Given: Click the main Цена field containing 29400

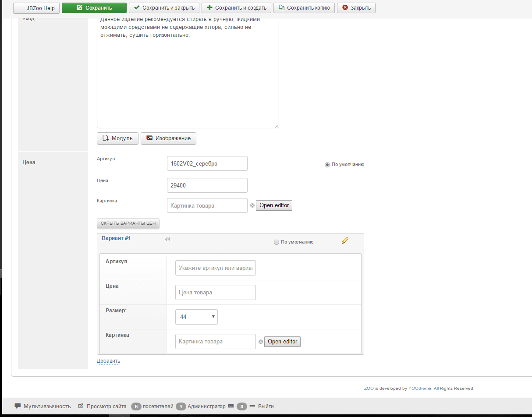Looking at the screenshot, I should coord(207,185).
